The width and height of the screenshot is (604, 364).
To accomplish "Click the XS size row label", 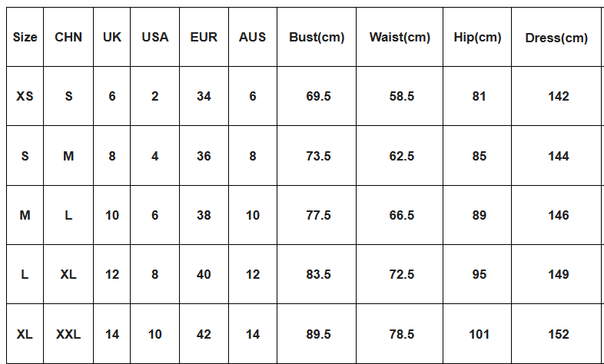I will point(25,96).
